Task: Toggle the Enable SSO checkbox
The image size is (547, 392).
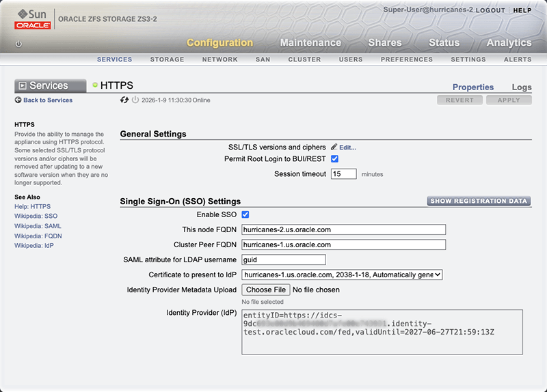Action: (245, 214)
